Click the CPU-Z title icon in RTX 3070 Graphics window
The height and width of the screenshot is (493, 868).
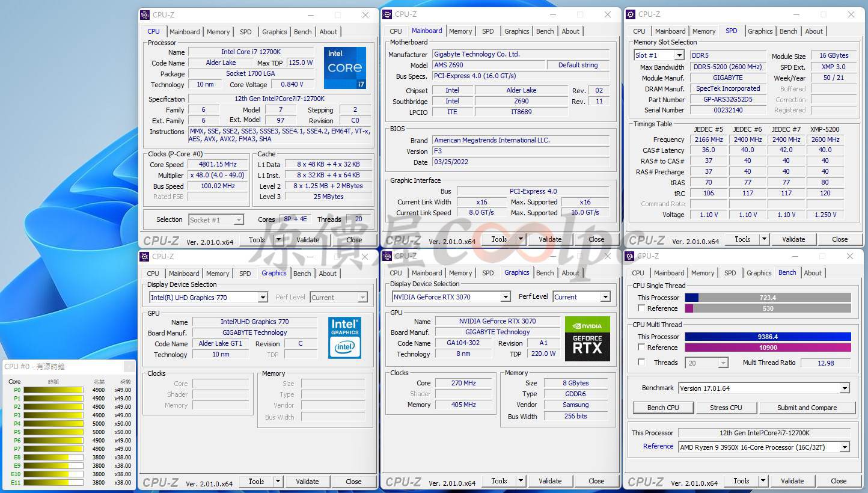(387, 256)
